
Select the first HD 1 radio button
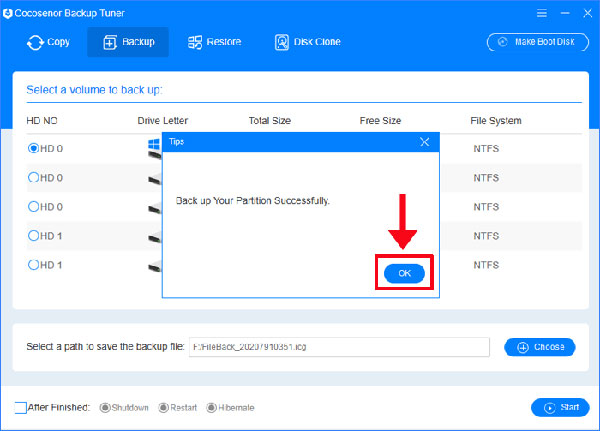pos(33,235)
